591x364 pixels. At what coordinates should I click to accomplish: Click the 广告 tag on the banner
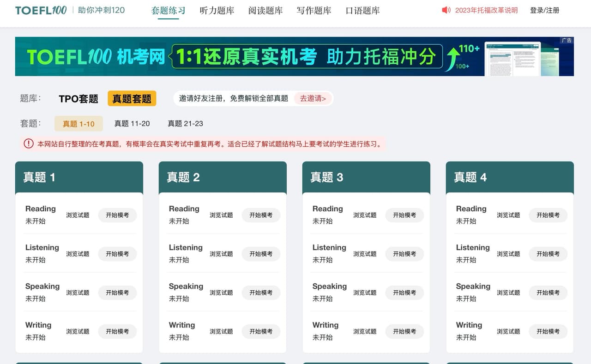coord(567,41)
